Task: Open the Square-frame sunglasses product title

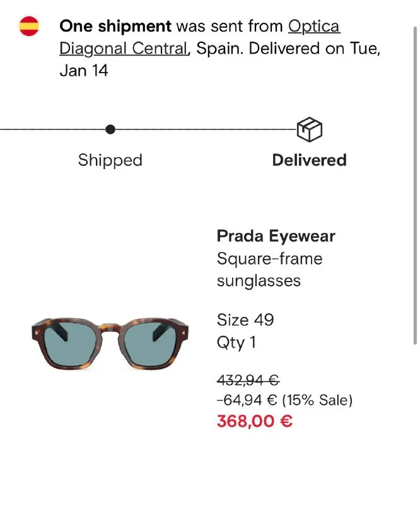Action: coord(269,270)
